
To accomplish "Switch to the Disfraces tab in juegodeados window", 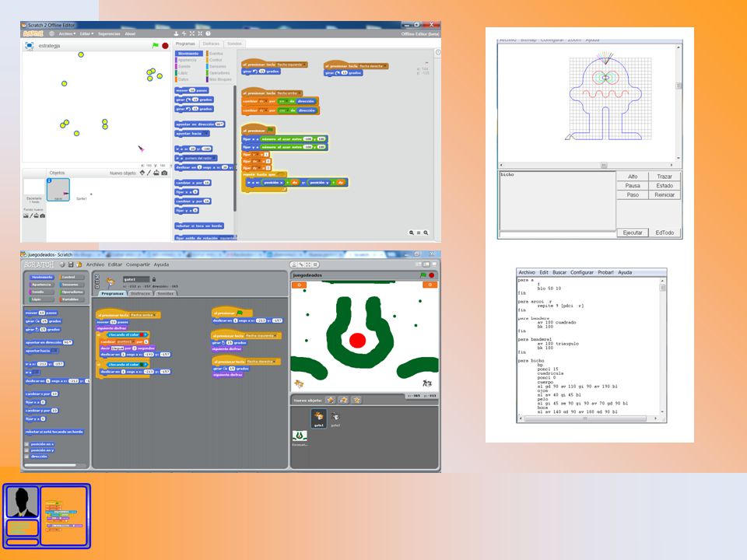I will [141, 294].
